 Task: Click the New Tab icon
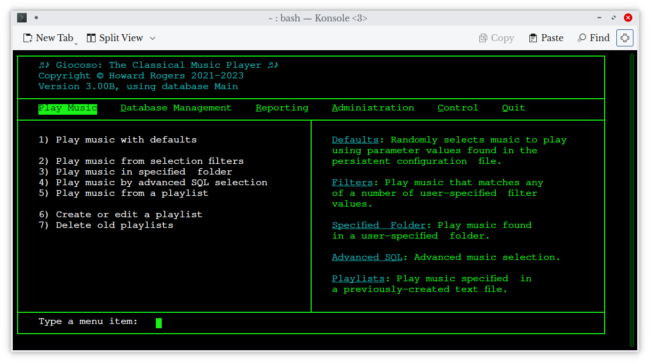(27, 38)
